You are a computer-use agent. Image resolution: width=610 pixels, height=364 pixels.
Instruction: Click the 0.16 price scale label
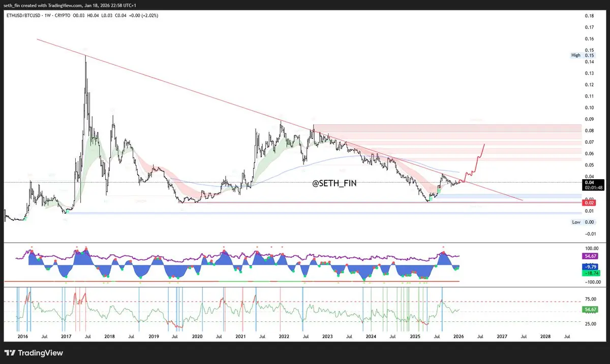pyautogui.click(x=589, y=39)
